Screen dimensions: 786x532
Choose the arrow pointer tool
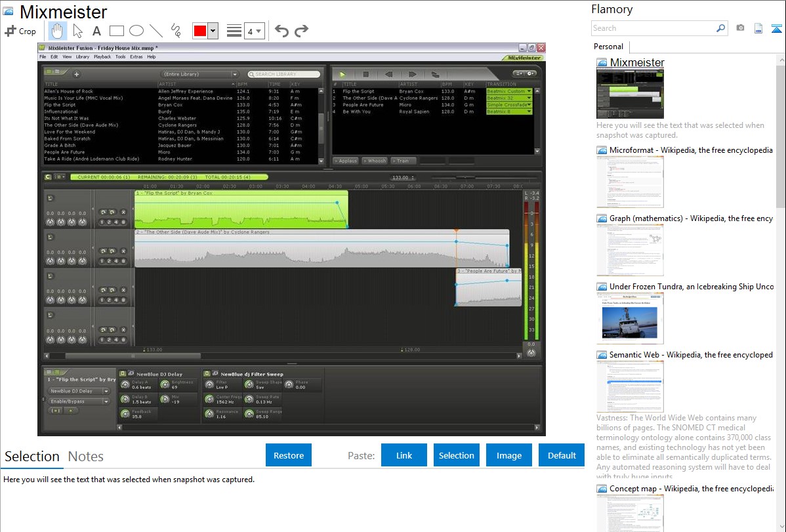(77, 31)
